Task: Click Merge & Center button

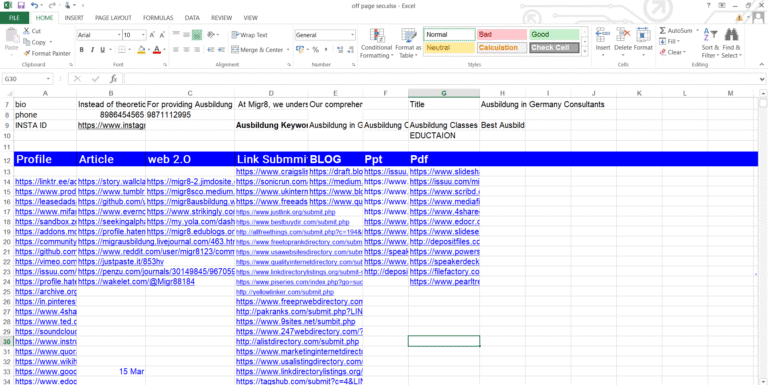Action: (257, 49)
